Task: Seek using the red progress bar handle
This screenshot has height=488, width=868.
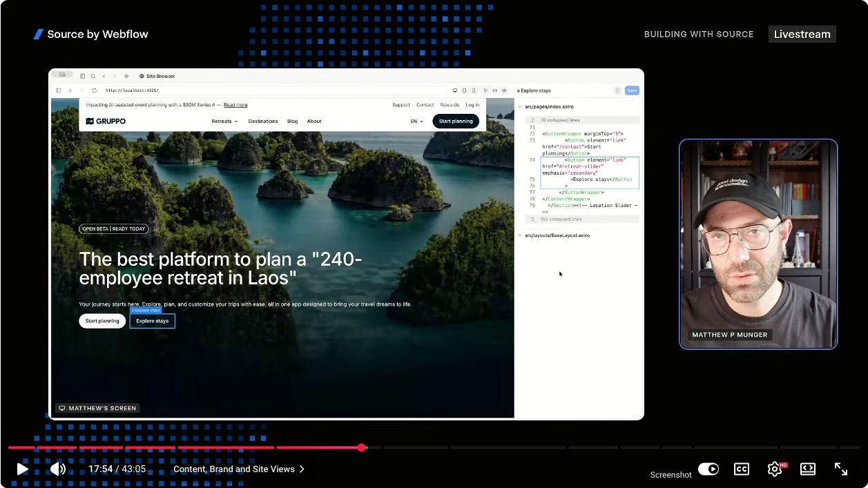Action: (x=361, y=448)
